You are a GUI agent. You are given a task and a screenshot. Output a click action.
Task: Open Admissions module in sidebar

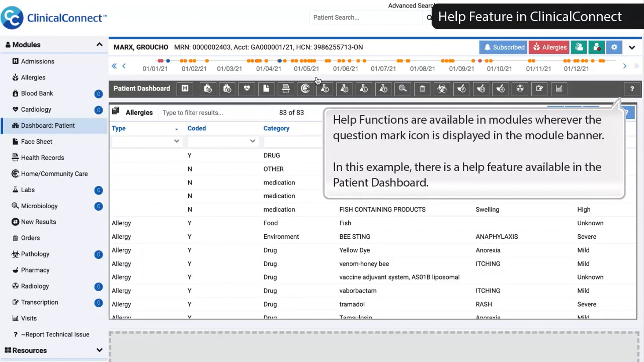pos(54,61)
